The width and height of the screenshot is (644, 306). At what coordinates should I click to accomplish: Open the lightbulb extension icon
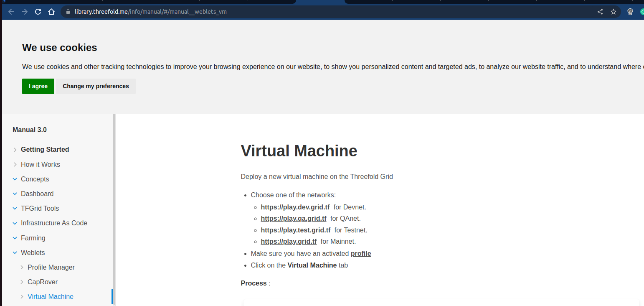pos(630,12)
